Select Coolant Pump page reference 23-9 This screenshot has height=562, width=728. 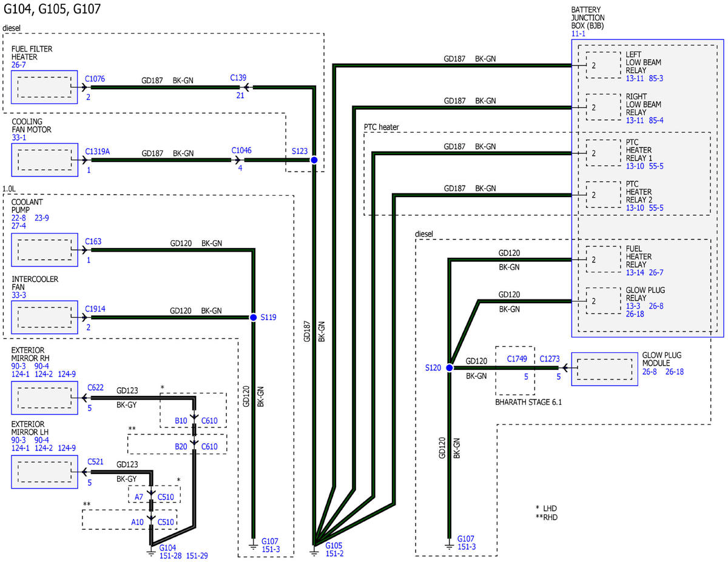coord(42,218)
